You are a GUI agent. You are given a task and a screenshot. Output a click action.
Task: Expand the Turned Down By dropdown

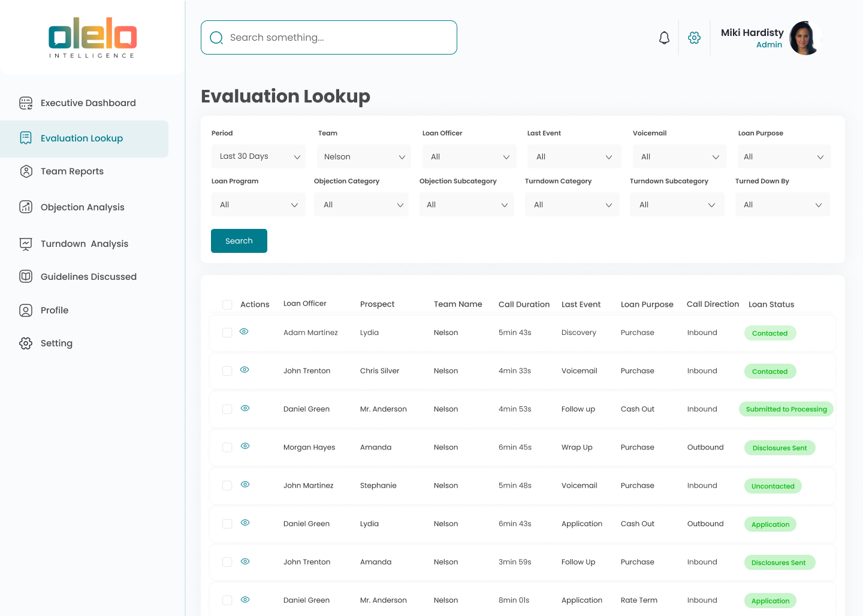[x=782, y=204]
